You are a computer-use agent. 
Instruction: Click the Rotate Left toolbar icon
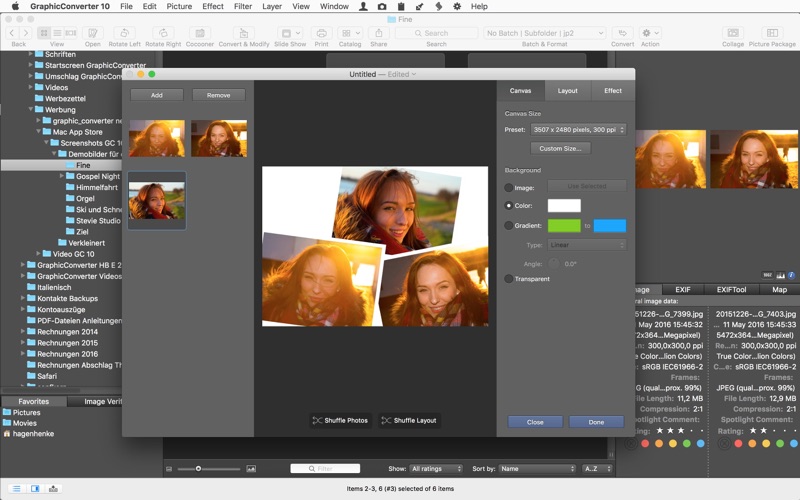tap(125, 34)
